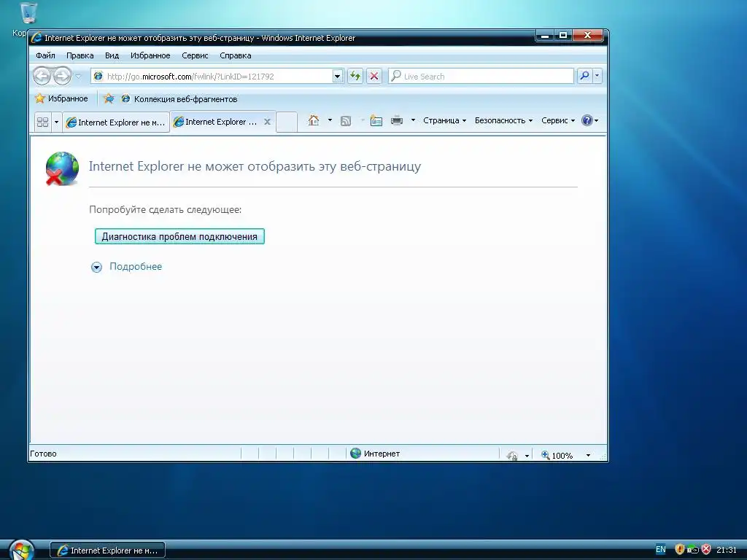Open the Сервис menu in the menu bar
The width and height of the screenshot is (747, 560).
tap(195, 55)
